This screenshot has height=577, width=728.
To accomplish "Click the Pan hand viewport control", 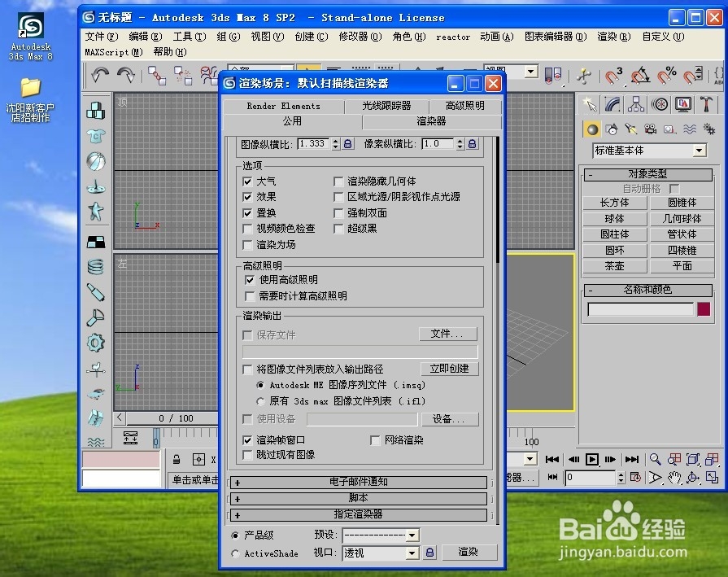I will pos(674,477).
